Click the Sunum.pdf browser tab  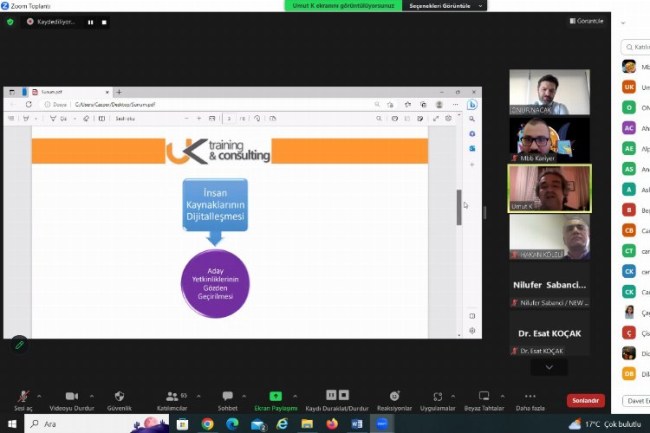[71, 92]
